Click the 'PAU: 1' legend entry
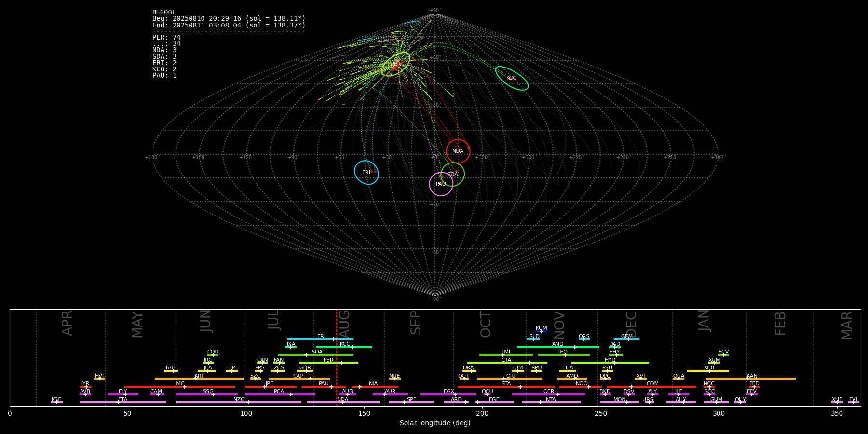 pyautogui.click(x=164, y=76)
